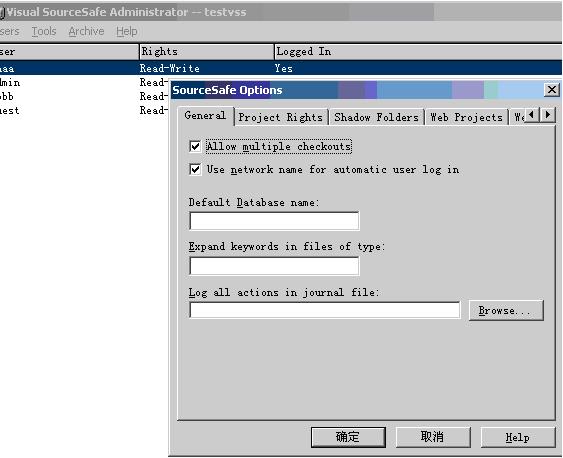Click the journal file path field
This screenshot has width=563, height=458.
click(325, 310)
